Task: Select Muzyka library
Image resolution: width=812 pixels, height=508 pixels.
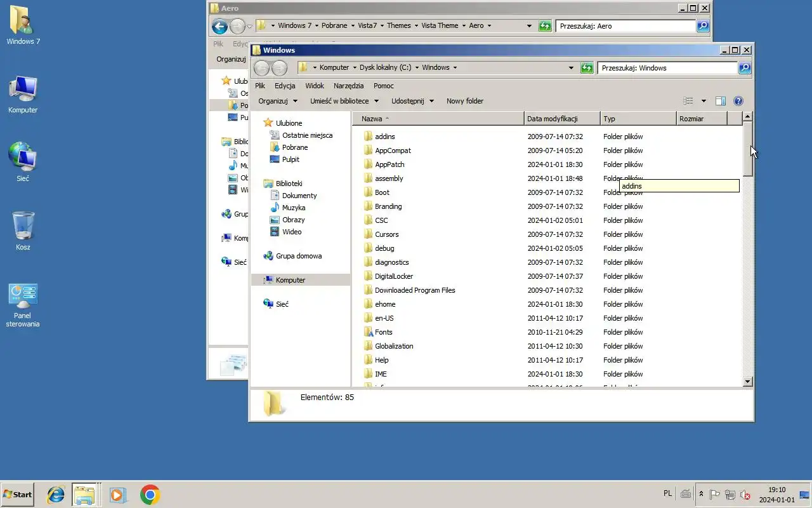Action: pos(288,208)
